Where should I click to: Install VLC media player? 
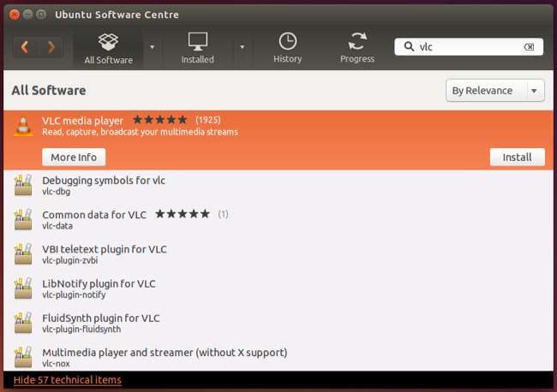coord(517,157)
